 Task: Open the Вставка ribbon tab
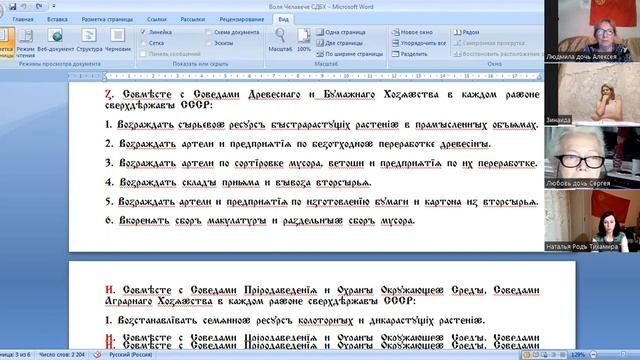point(57,19)
